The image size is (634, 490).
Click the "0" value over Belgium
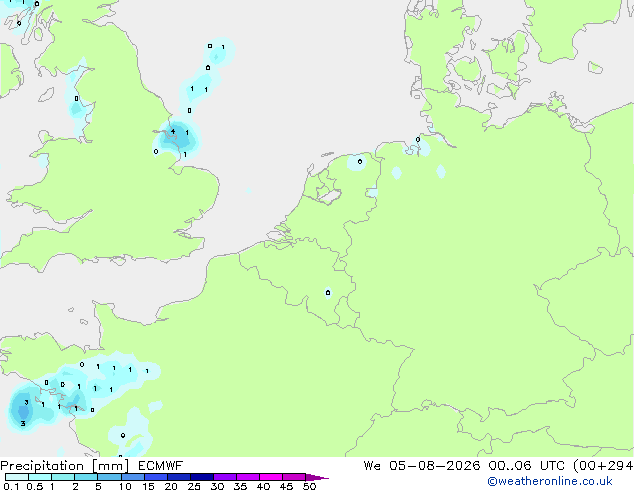[328, 292]
